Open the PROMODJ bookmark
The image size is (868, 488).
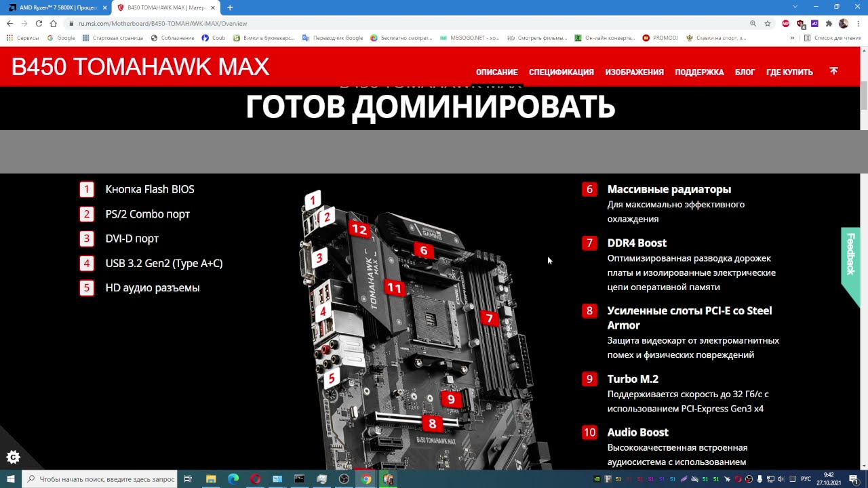[660, 38]
